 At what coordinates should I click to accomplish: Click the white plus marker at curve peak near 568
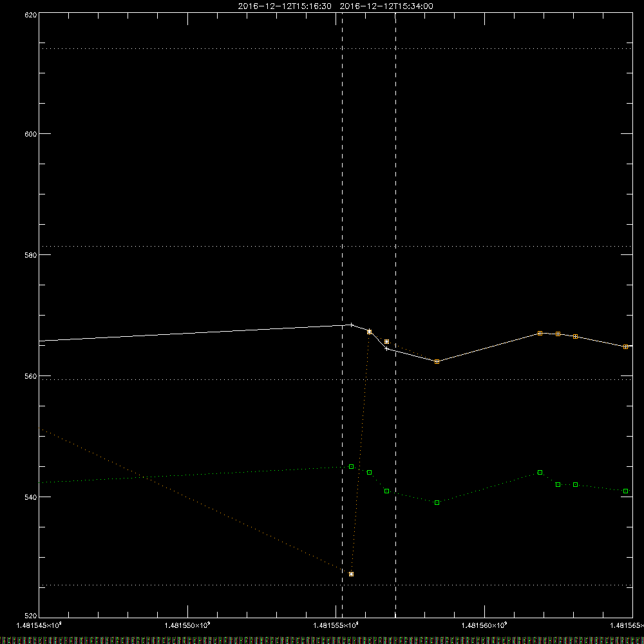coord(351,325)
